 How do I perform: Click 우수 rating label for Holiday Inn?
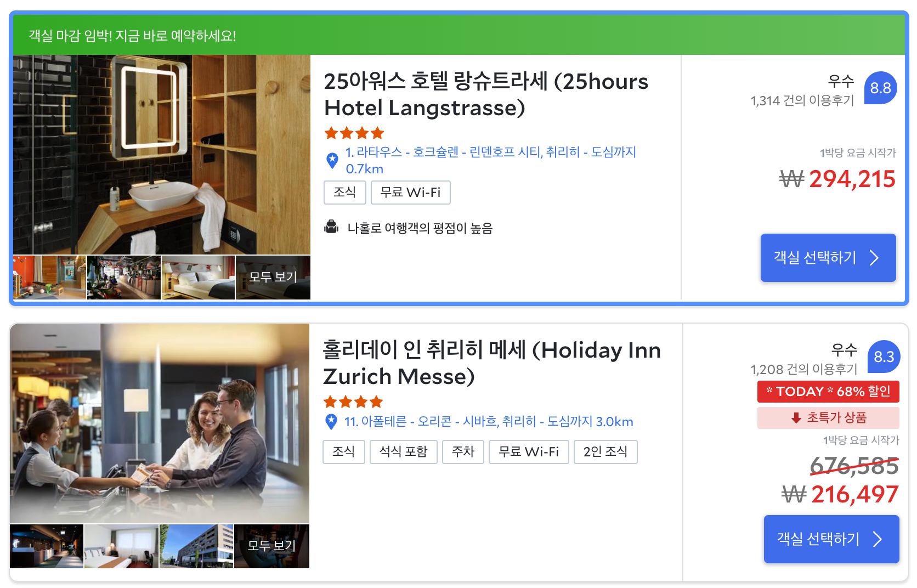[844, 350]
